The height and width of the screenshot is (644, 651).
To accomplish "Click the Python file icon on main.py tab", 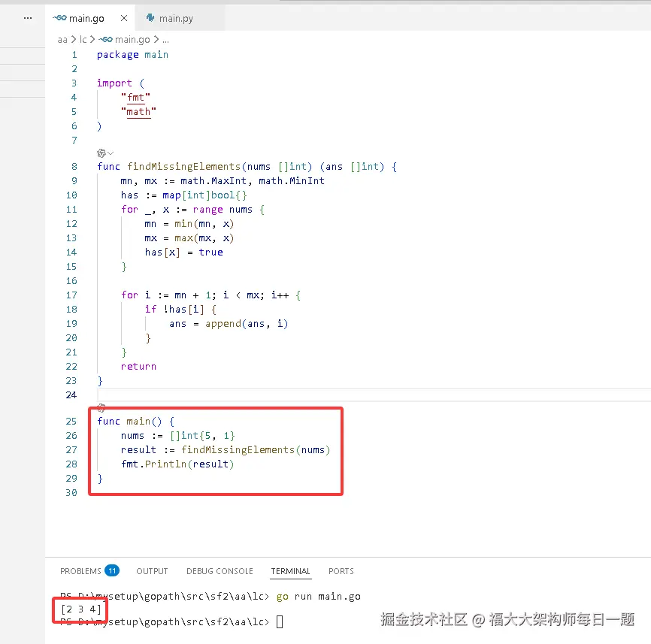I will [x=150, y=18].
